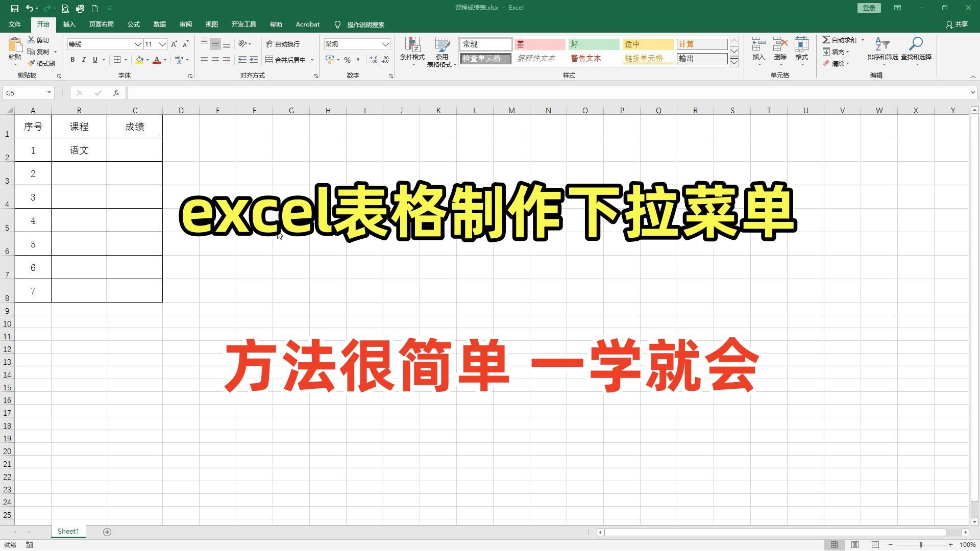
Task: Toggle center horizontal alignment
Action: [x=215, y=60]
